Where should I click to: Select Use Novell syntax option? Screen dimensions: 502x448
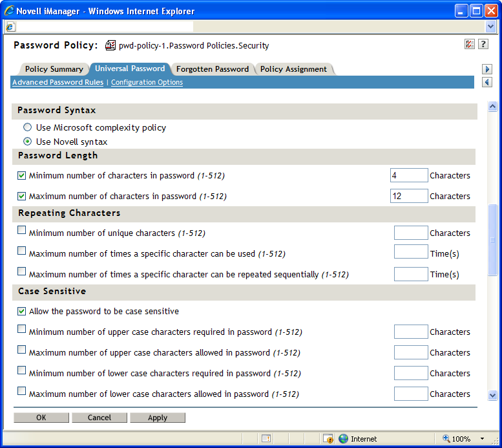pyautogui.click(x=28, y=142)
